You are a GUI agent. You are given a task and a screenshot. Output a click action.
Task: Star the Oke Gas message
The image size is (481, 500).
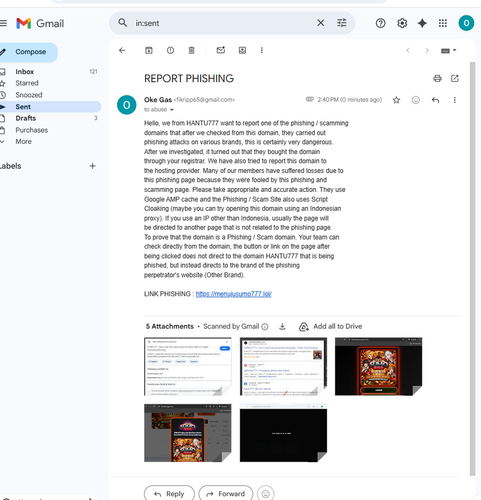point(396,100)
